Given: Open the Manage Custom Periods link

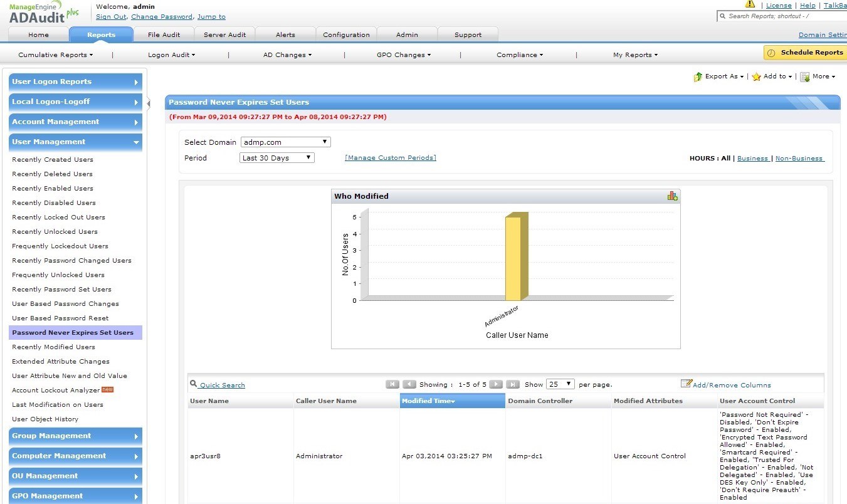Looking at the screenshot, I should point(390,158).
